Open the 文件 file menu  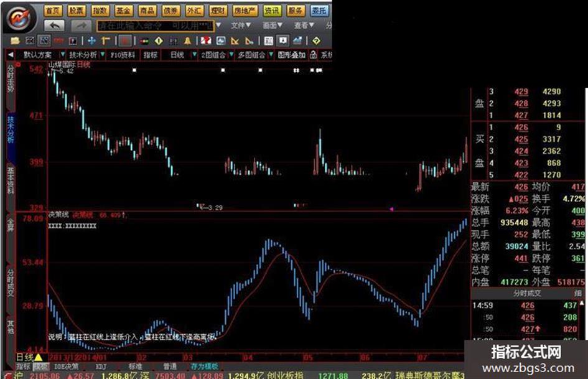(240, 26)
